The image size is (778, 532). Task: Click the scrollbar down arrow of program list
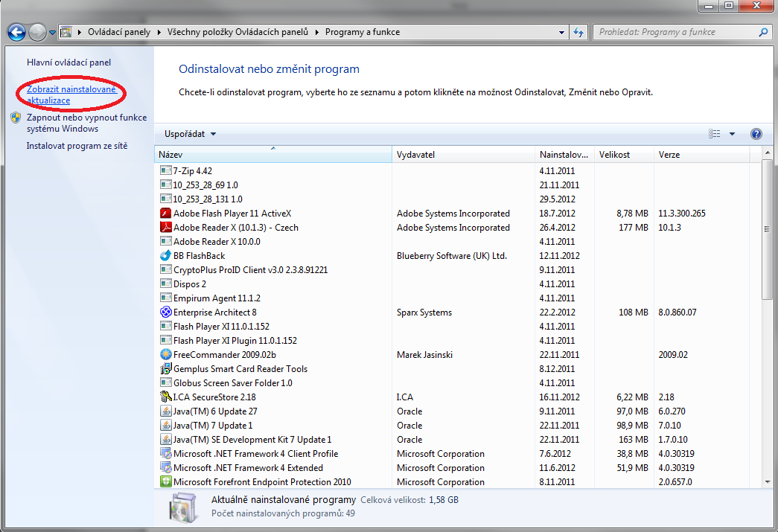(768, 481)
